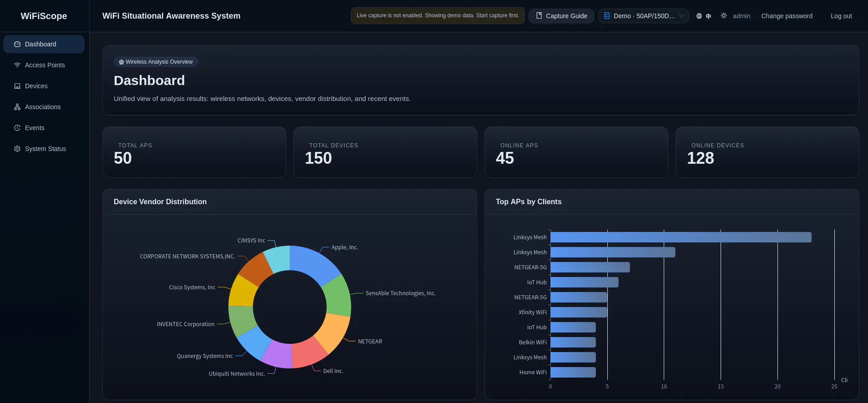The image size is (868, 403).
Task: Select the NETGEAR orange donut slice
Action: [x=333, y=332]
